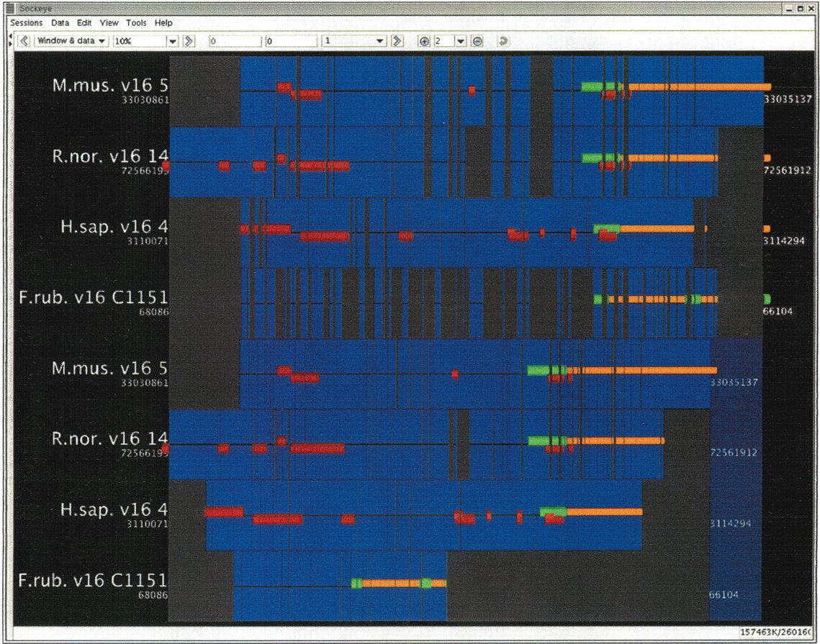Open the Help menu
Viewport: 820px width, 644px height.
pyautogui.click(x=163, y=23)
